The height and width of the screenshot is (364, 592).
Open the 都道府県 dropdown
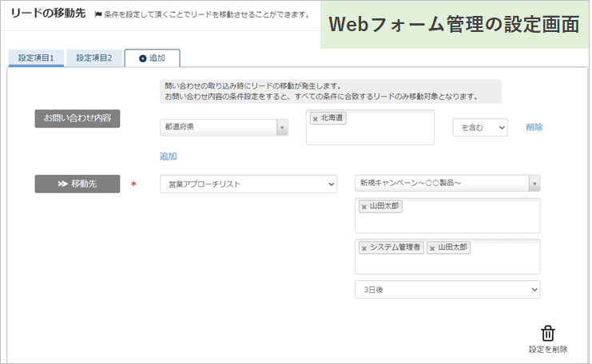224,128
